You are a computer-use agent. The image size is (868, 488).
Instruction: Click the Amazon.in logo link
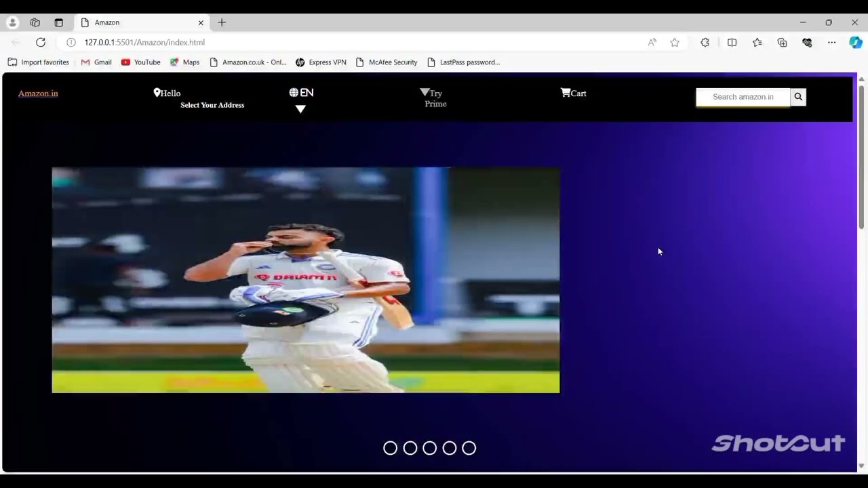pyautogui.click(x=38, y=94)
